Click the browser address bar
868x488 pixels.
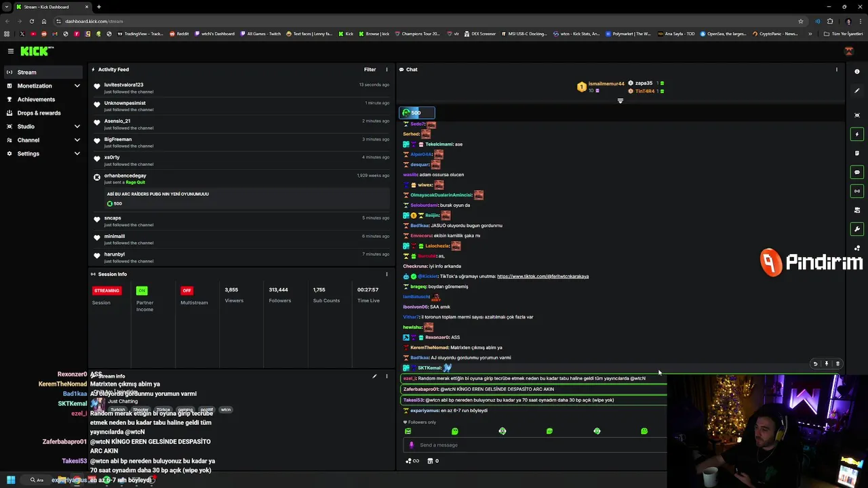click(x=427, y=21)
